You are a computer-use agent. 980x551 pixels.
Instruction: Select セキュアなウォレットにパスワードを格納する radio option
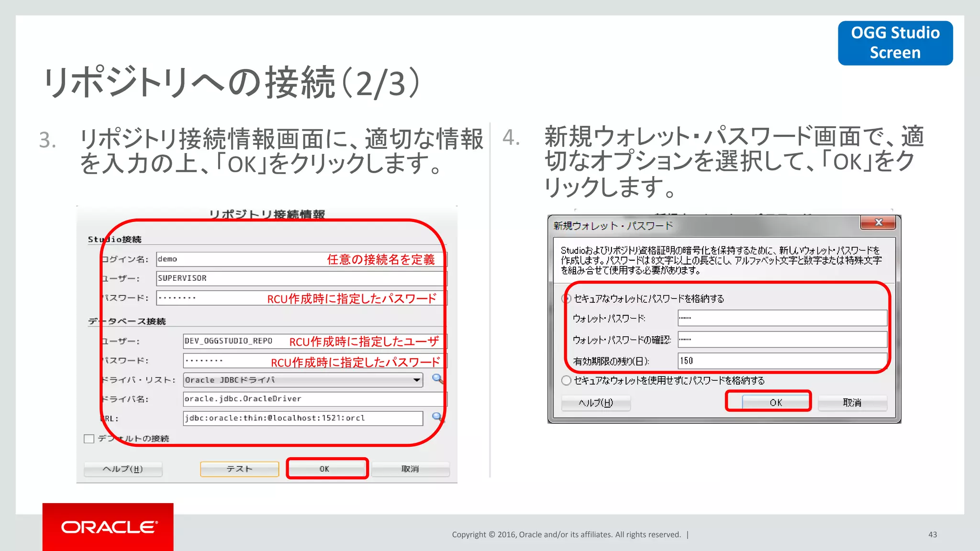coord(566,298)
